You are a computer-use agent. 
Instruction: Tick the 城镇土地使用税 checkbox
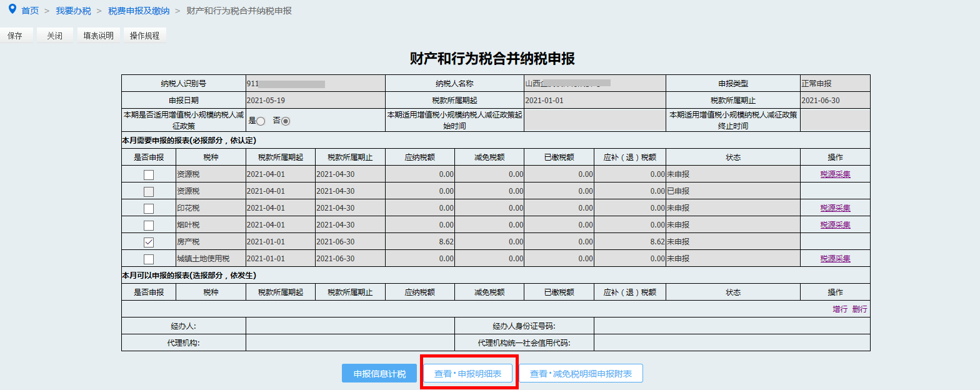[x=149, y=259]
